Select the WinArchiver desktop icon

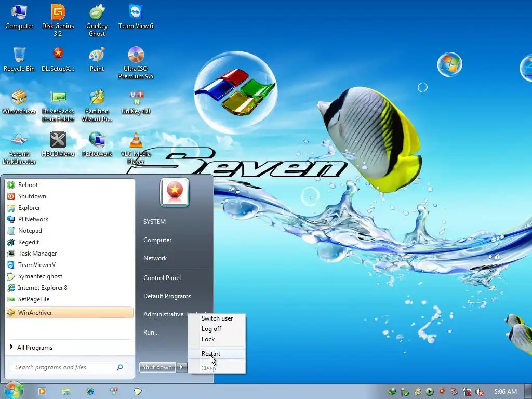[x=19, y=102]
